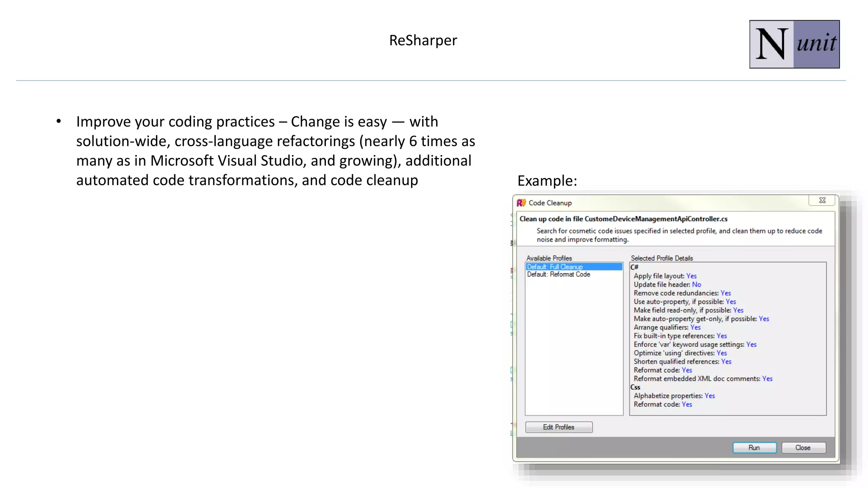The width and height of the screenshot is (868, 488).
Task: Click the 'Apply file layout: Yes' line
Action: (x=665, y=276)
